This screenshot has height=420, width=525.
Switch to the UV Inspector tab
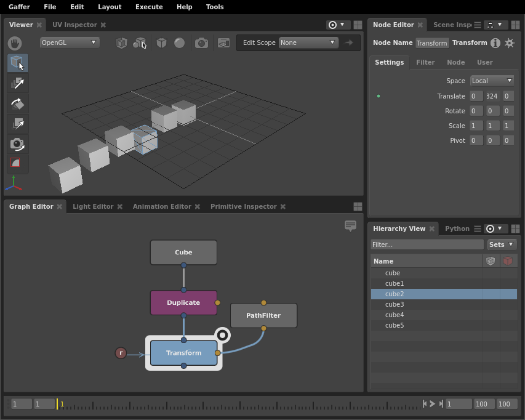[74, 25]
